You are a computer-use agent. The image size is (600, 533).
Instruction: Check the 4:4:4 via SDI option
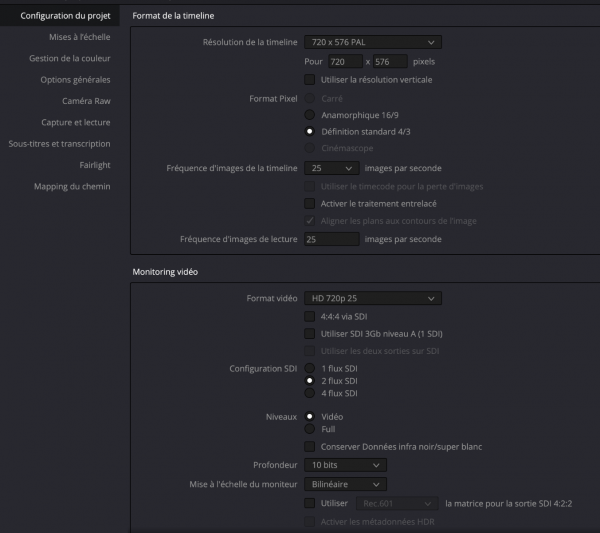(x=310, y=316)
